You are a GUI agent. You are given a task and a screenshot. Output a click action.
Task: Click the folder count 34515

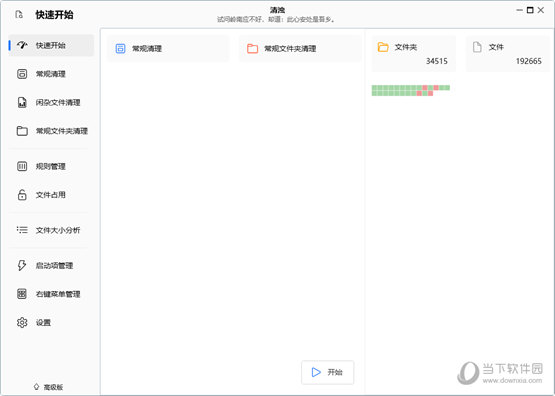(x=436, y=61)
